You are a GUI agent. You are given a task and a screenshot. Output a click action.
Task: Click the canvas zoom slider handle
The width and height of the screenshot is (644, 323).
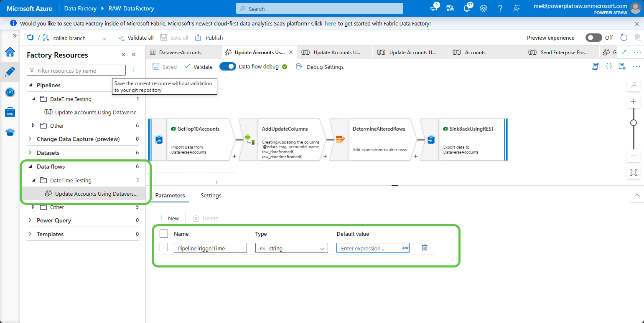click(634, 123)
